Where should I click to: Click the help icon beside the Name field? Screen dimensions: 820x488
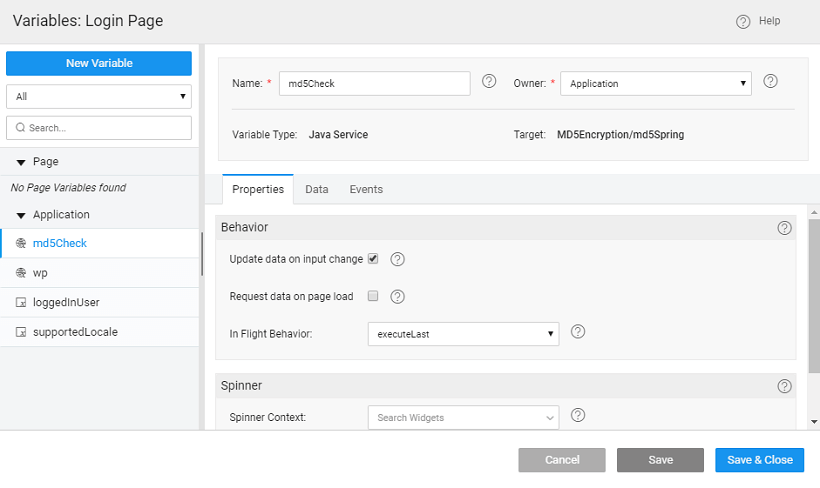pos(489,82)
